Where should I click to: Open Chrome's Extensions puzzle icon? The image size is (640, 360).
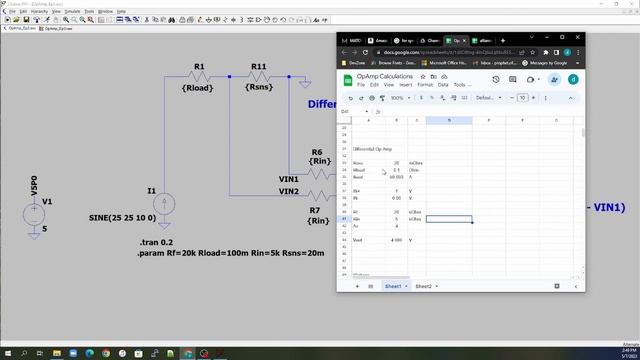tap(546, 52)
